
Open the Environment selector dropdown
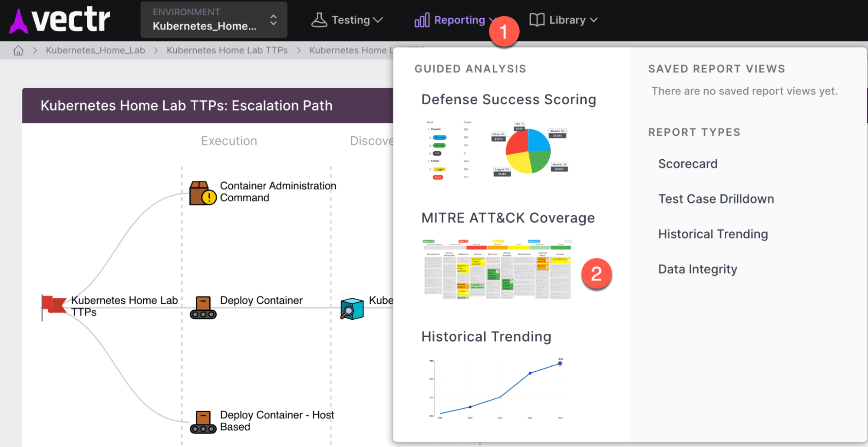(x=214, y=20)
